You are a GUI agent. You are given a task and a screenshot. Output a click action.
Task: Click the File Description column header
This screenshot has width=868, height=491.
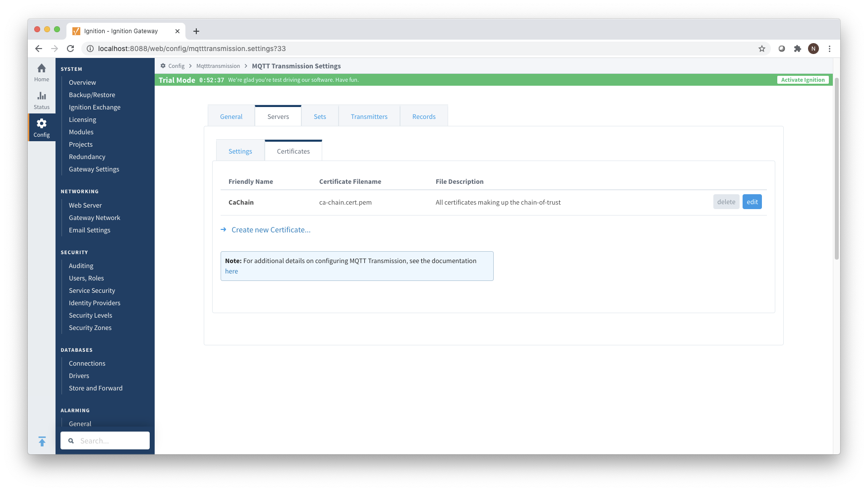pos(460,181)
